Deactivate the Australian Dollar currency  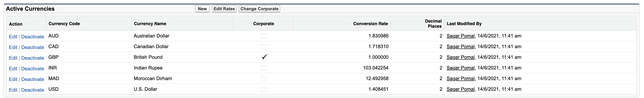pos(32,37)
